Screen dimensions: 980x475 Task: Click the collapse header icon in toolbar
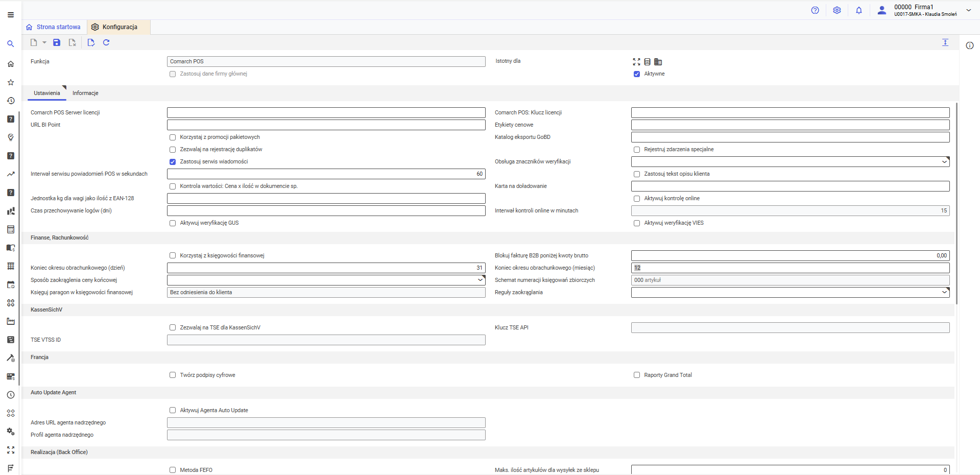point(945,42)
